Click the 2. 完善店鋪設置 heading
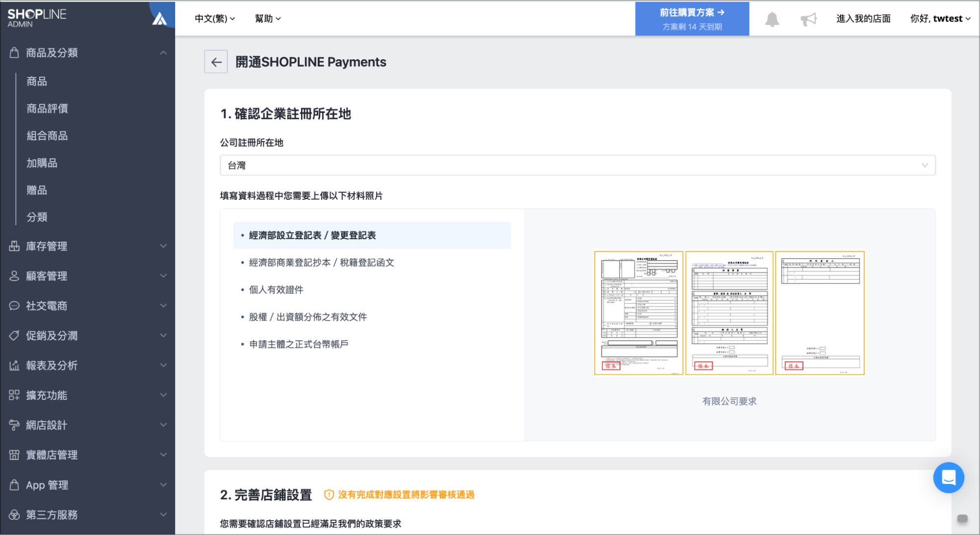The height and width of the screenshot is (535, 980). 266,495
